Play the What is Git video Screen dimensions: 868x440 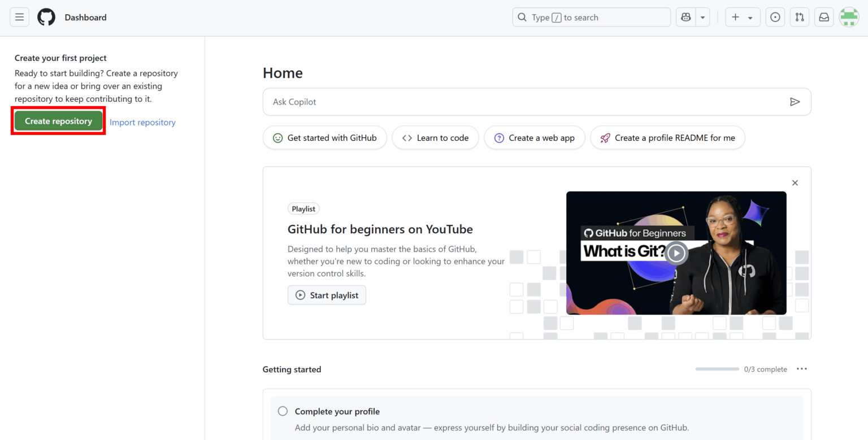point(676,253)
